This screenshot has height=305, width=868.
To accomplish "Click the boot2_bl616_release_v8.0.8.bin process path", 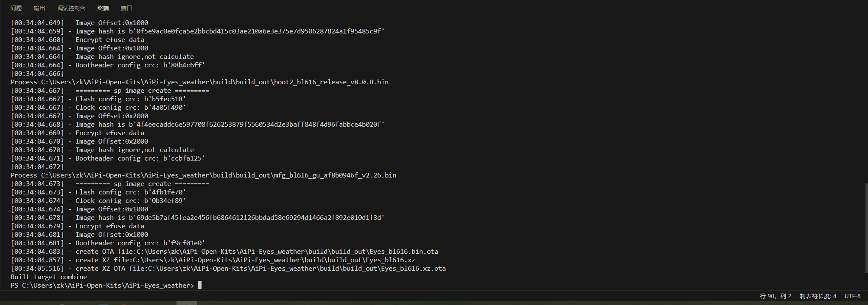I will tap(215, 82).
